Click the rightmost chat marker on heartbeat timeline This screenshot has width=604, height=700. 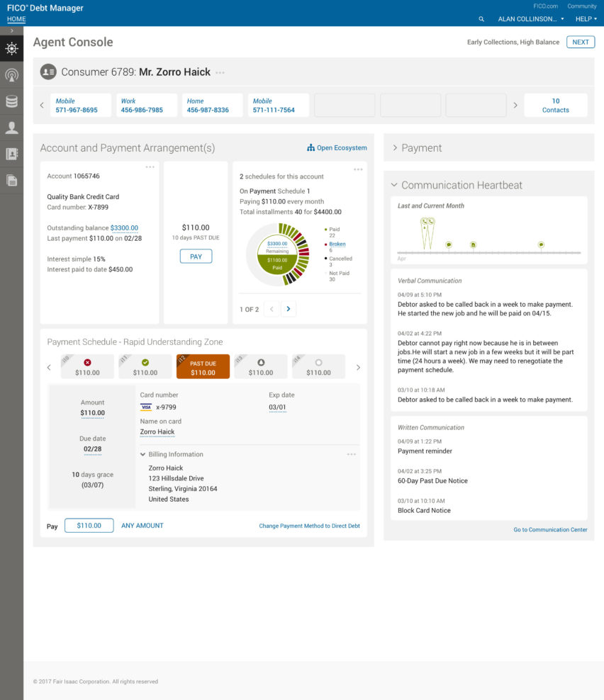click(541, 244)
